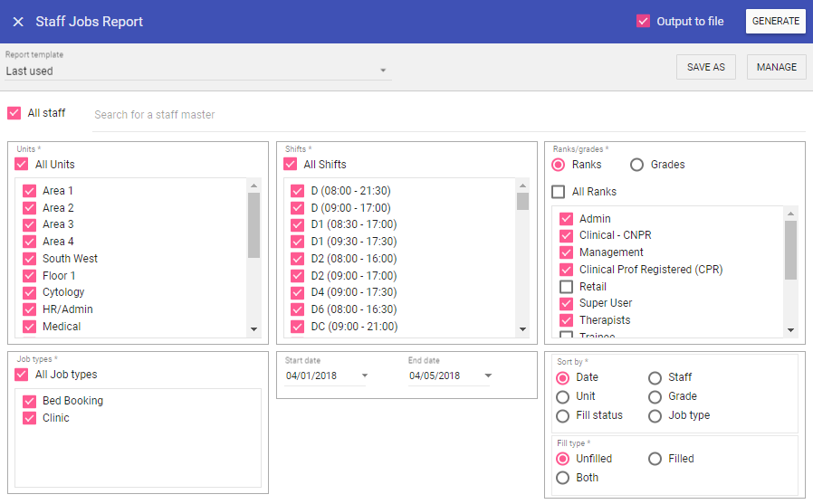Enable the Retail rank checkbox
This screenshot has width=813, height=504.
[x=567, y=287]
